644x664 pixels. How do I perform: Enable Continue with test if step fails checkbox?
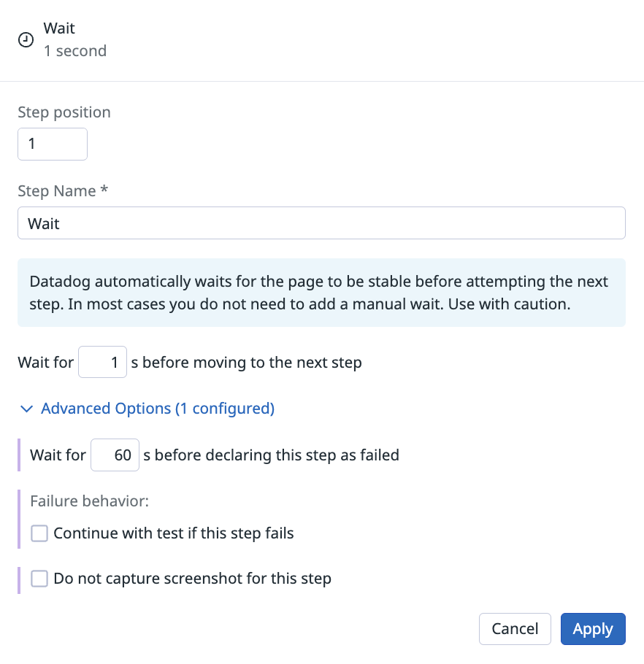coord(39,533)
